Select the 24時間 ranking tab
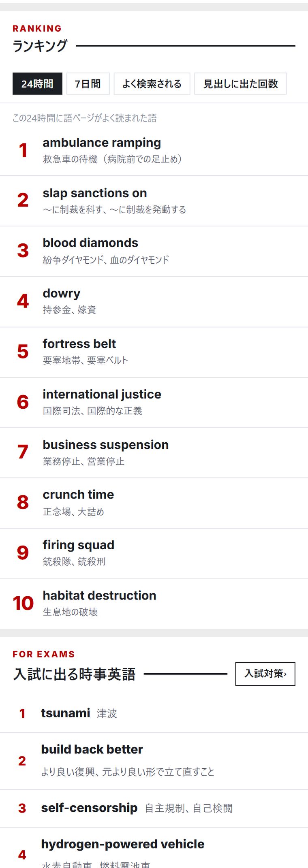The image size is (308, 868). [37, 84]
